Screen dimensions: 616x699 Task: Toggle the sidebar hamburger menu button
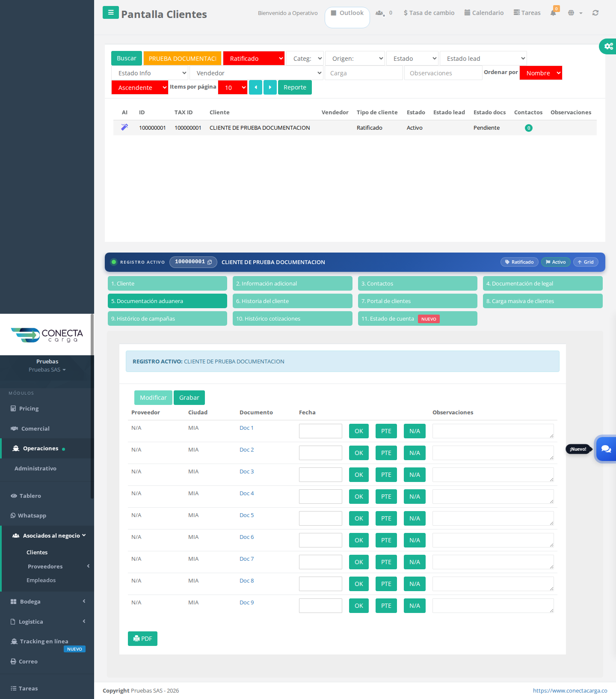[111, 12]
